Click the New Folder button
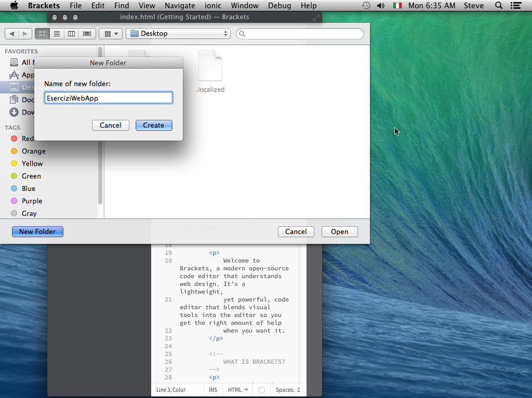 point(37,231)
